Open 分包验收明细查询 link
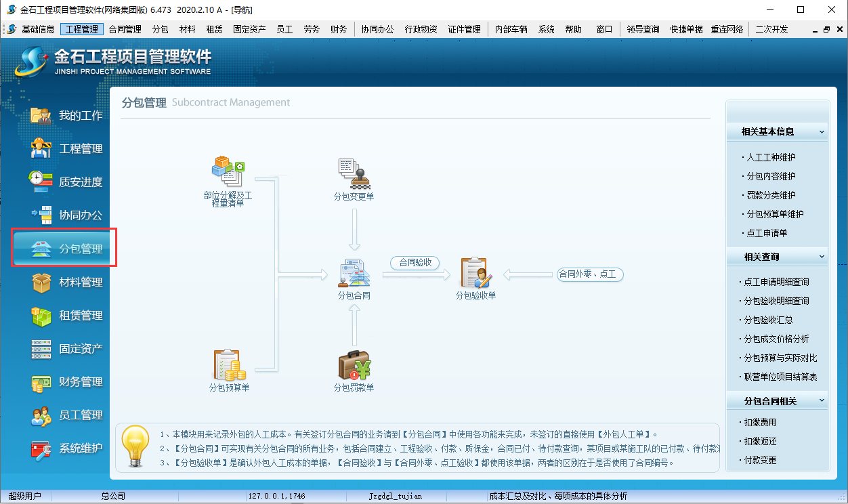This screenshot has width=848, height=504. 776,301
